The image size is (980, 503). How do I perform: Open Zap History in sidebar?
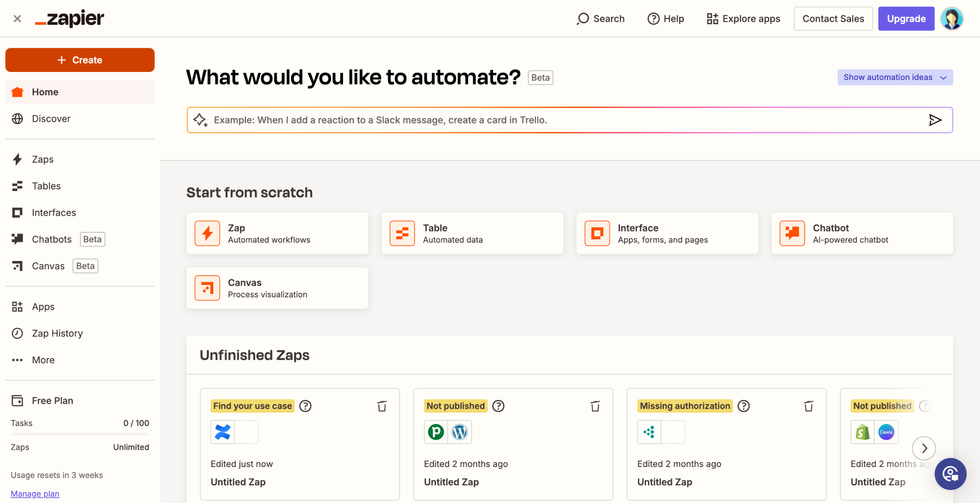click(57, 333)
